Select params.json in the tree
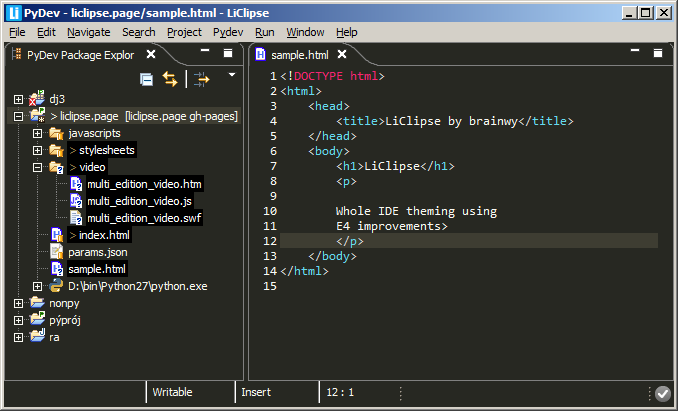678x411 pixels. click(98, 252)
